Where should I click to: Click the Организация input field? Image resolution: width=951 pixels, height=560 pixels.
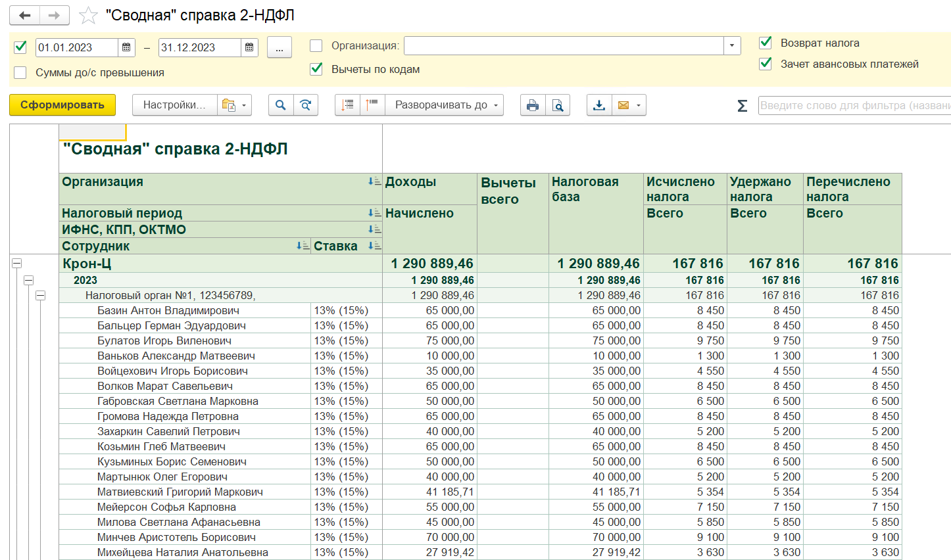tap(564, 45)
